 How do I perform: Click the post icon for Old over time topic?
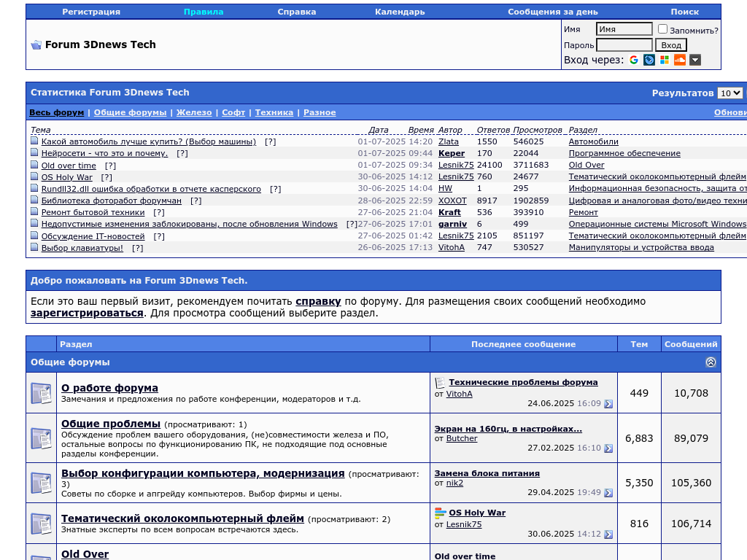point(34,164)
